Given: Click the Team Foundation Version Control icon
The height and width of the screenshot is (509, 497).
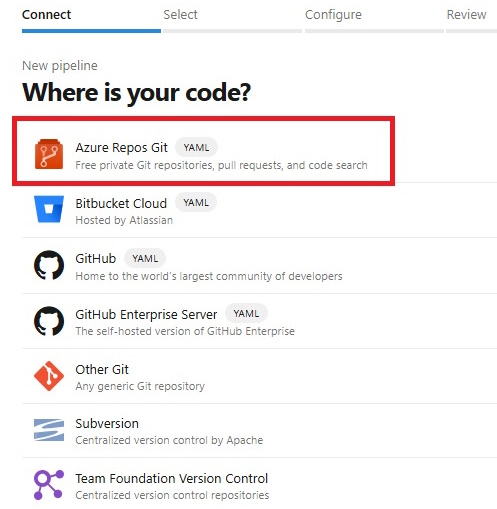Looking at the screenshot, I should point(49,485).
